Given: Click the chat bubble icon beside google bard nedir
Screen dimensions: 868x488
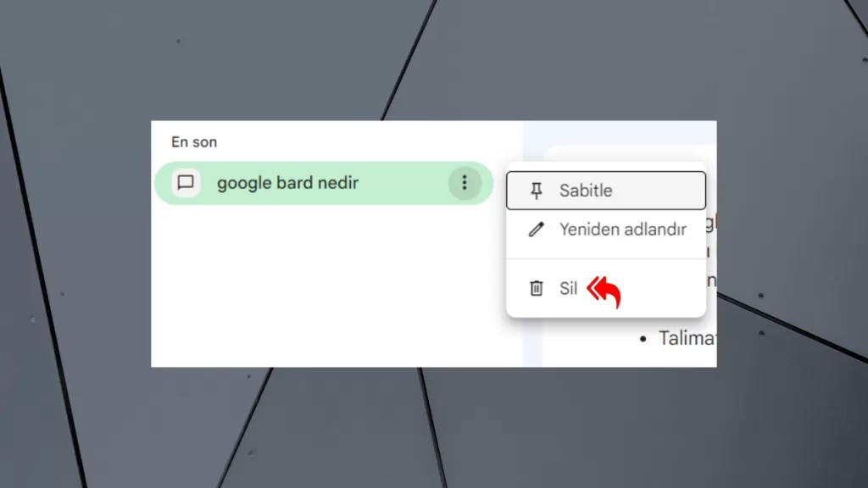Looking at the screenshot, I should (186, 183).
